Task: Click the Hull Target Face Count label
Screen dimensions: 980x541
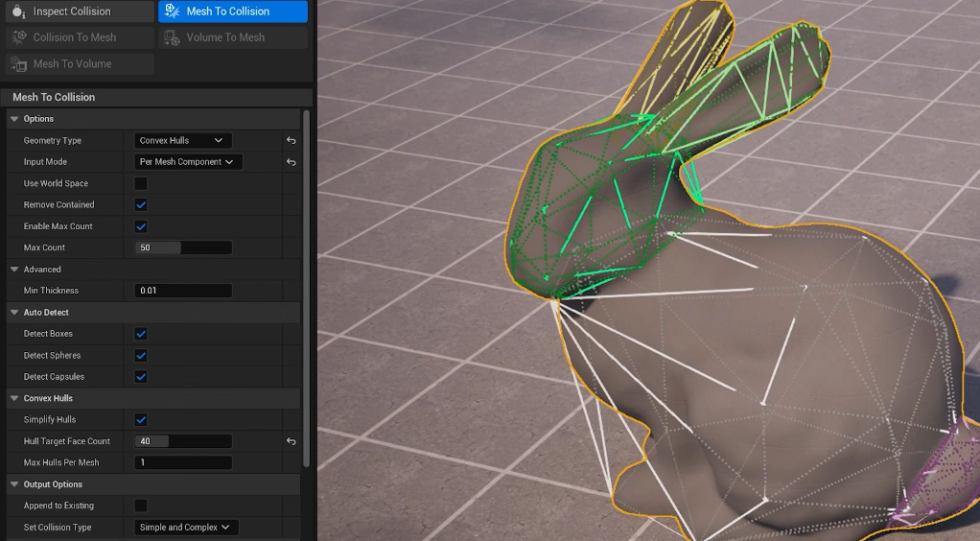Action: pos(67,441)
